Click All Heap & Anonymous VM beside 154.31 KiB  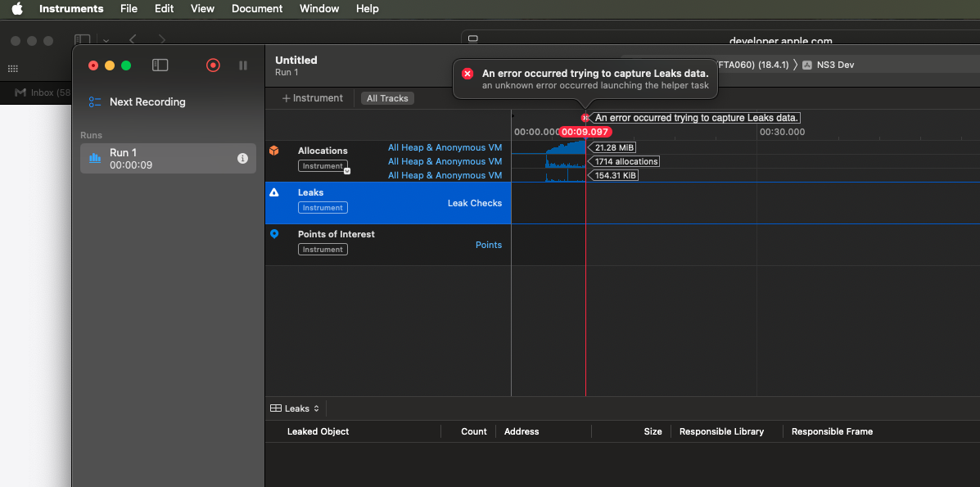445,175
